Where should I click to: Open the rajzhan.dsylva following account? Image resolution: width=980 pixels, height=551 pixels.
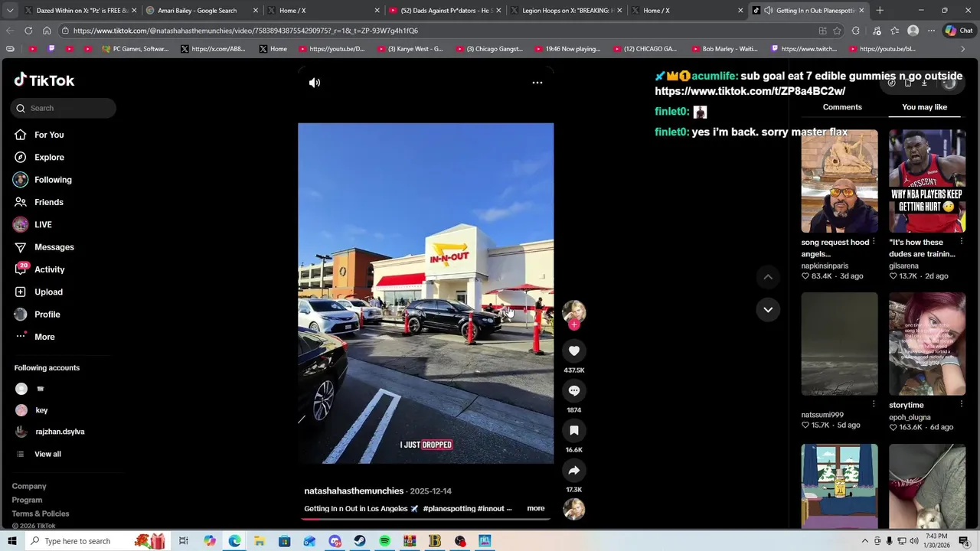click(x=60, y=432)
